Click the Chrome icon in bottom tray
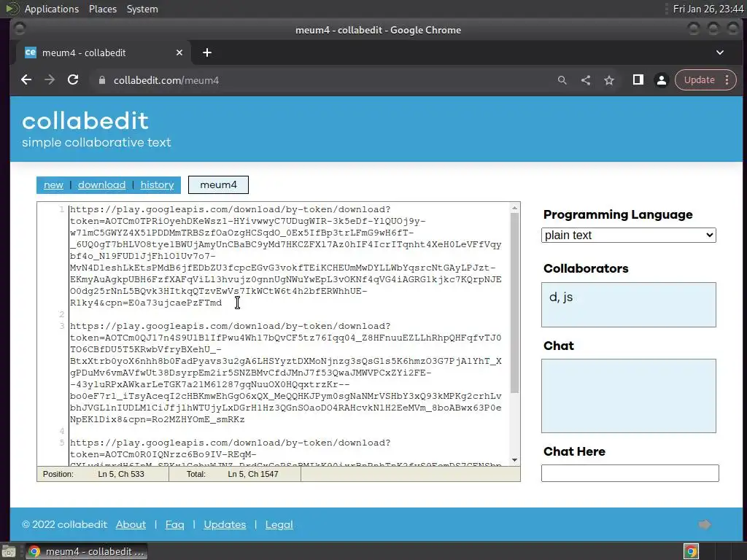 [691, 551]
